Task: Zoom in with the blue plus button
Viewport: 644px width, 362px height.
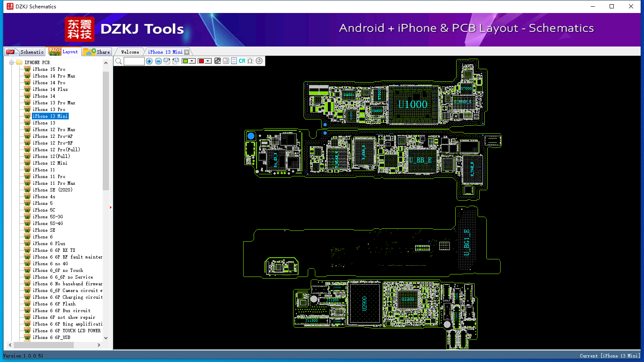Action: pos(149,61)
